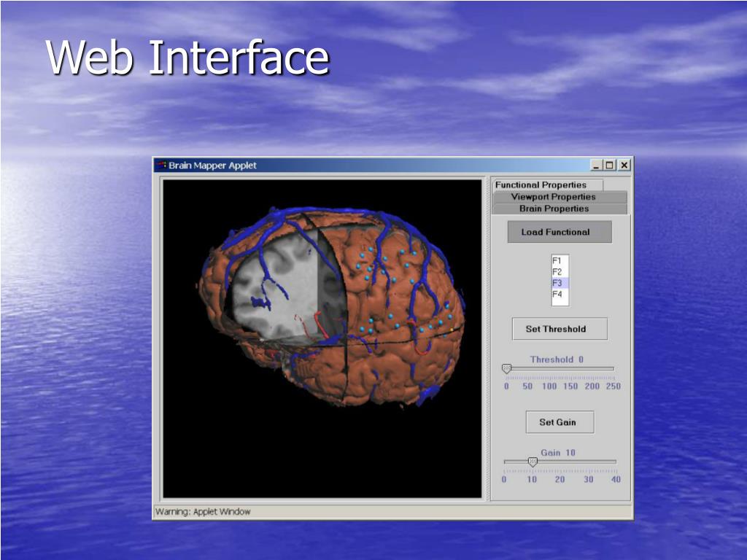This screenshot has height=560, width=747.
Task: Select F4 in the functional list
Action: pos(560,295)
